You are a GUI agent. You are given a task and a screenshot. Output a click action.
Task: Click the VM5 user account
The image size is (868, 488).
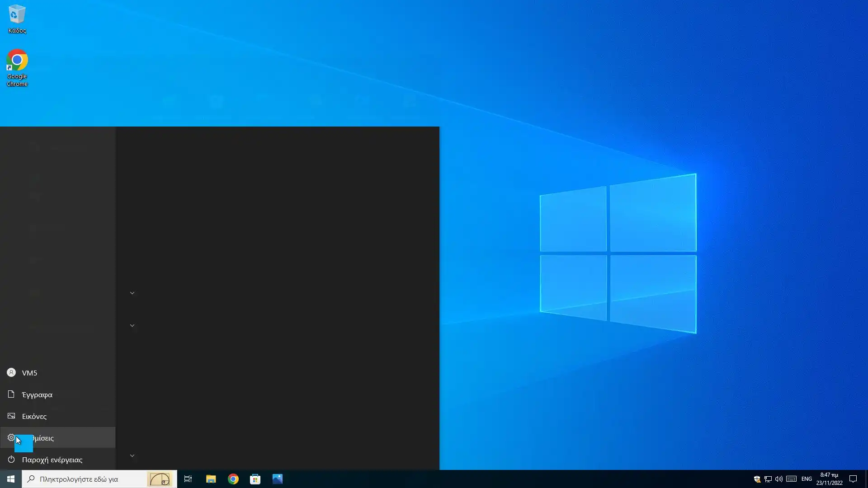pos(29,373)
